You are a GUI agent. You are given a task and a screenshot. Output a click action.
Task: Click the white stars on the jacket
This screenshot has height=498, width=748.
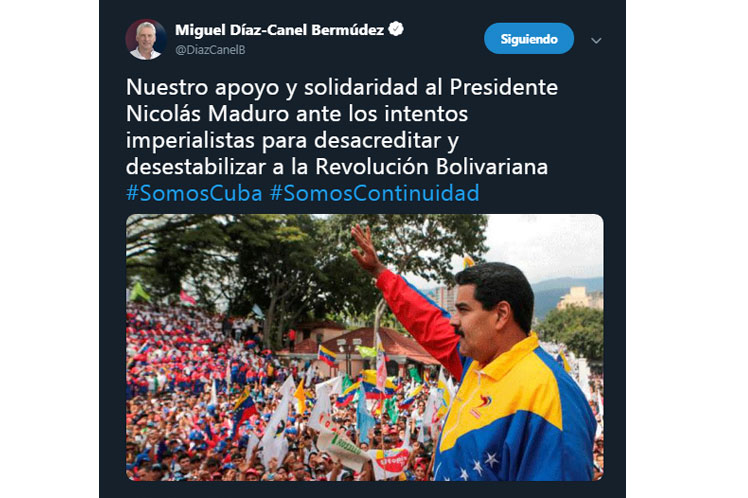coord(477,467)
